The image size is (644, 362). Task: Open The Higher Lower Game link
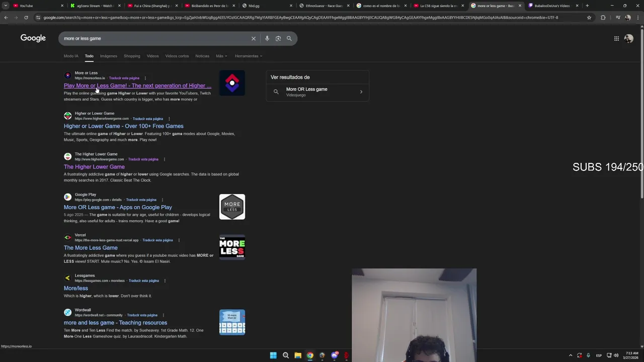coord(94,167)
